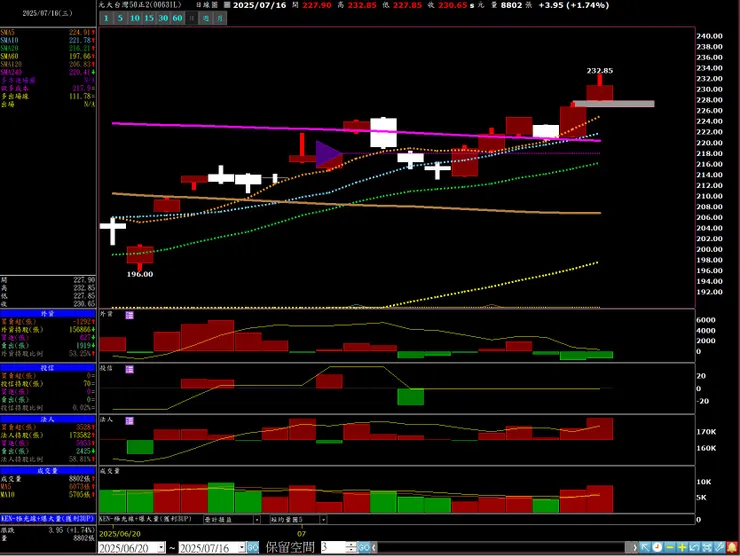Click the stock title 00631L
The height and width of the screenshot is (556, 740).
140,5
